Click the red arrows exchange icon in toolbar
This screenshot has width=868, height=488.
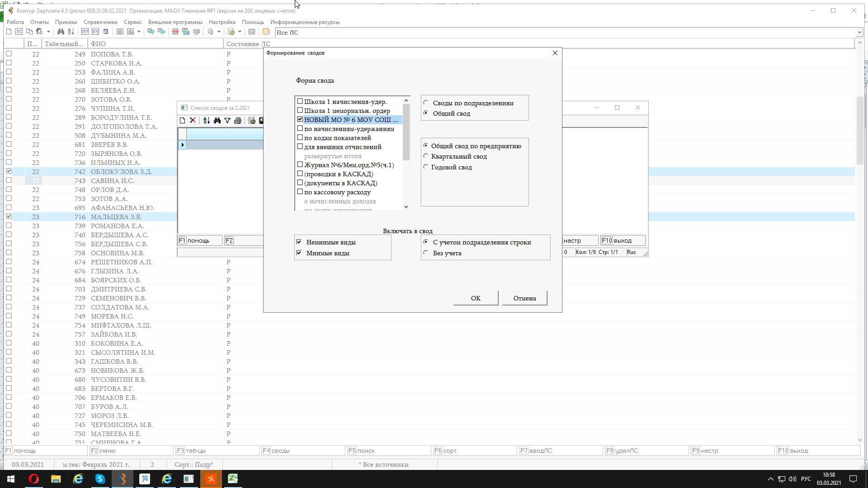click(x=175, y=32)
